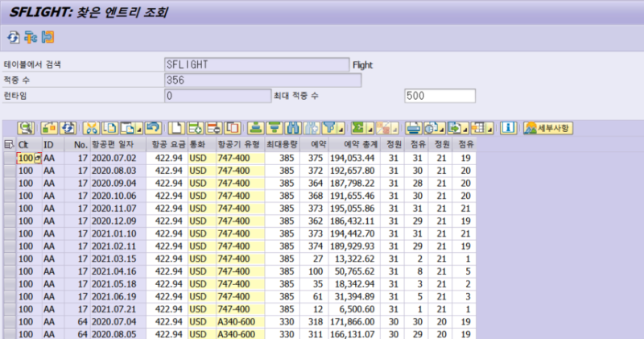Click the second icon in the top toolbar
This screenshot has height=339, width=644.
pyautogui.click(x=31, y=37)
